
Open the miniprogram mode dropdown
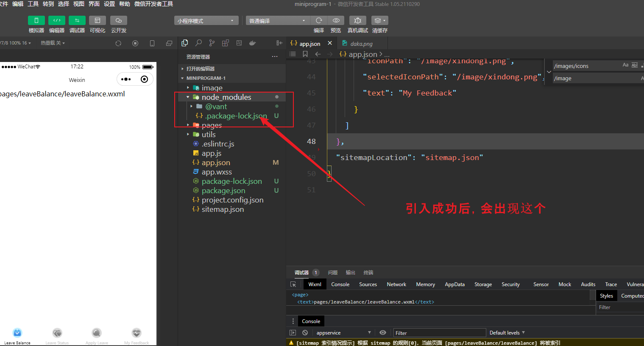[206, 20]
